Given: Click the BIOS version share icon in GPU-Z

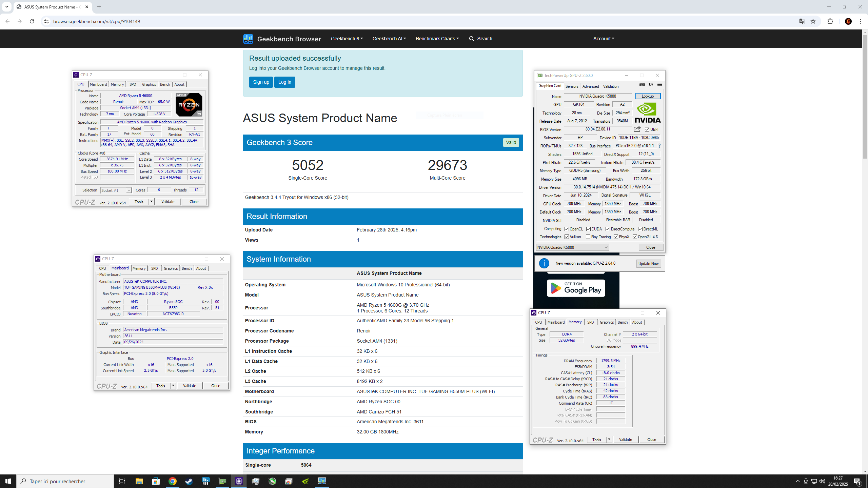Looking at the screenshot, I should coord(637,129).
